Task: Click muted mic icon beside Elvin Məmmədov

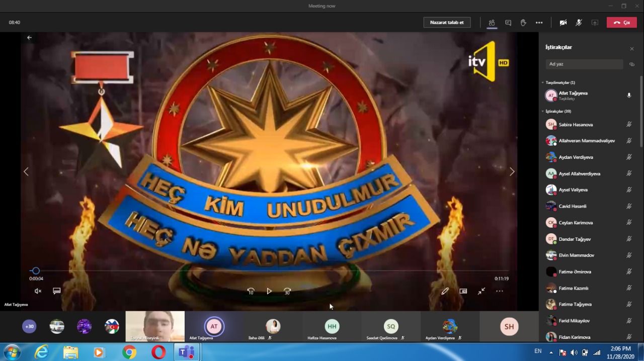Action: [x=629, y=255]
